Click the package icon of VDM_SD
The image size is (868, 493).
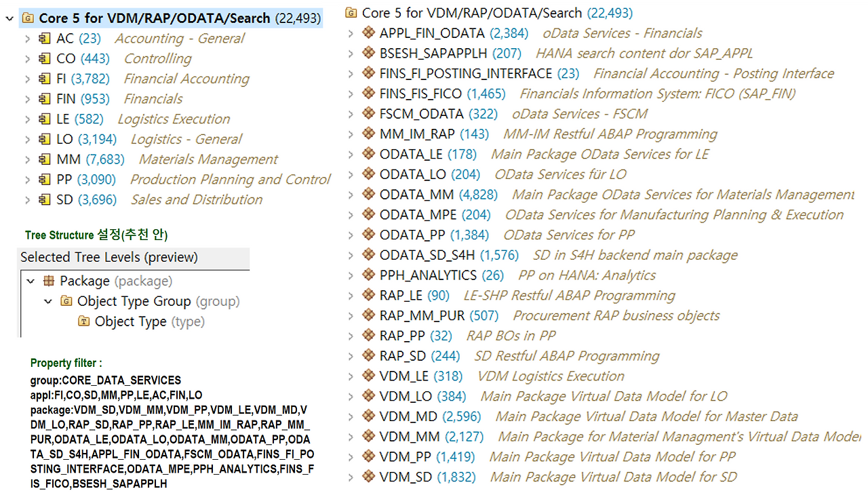[368, 477]
